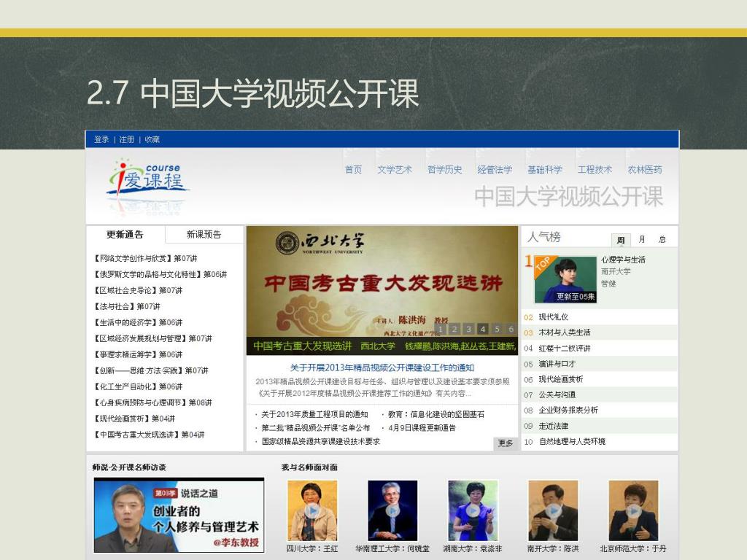The image size is (747, 560).
Task: Open rank 08 企业财务报表分析
Action: point(568,411)
